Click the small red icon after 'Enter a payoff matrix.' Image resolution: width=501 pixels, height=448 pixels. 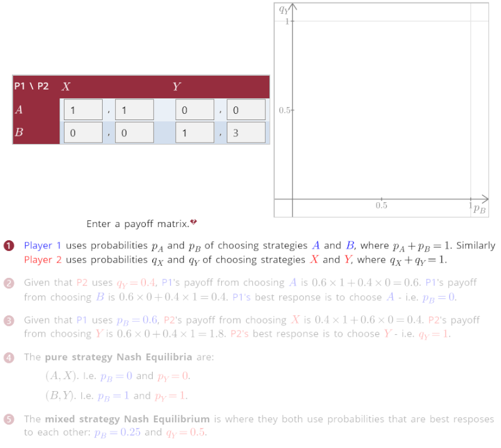point(194,222)
